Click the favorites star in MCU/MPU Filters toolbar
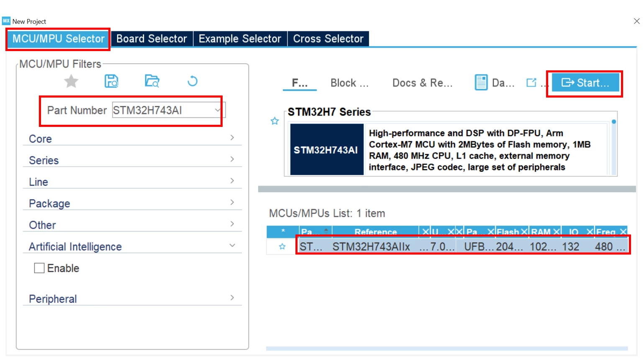644x363 pixels. [x=71, y=81]
